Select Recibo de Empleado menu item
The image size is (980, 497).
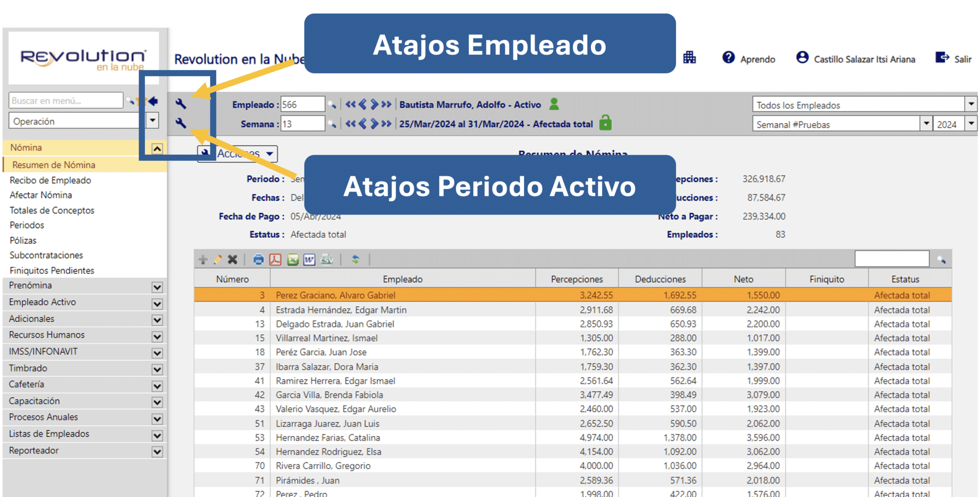click(x=50, y=181)
